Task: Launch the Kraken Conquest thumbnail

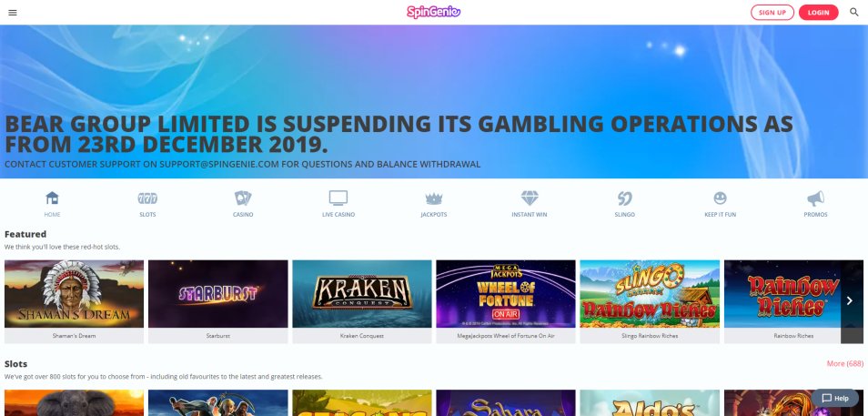Action: (x=362, y=294)
